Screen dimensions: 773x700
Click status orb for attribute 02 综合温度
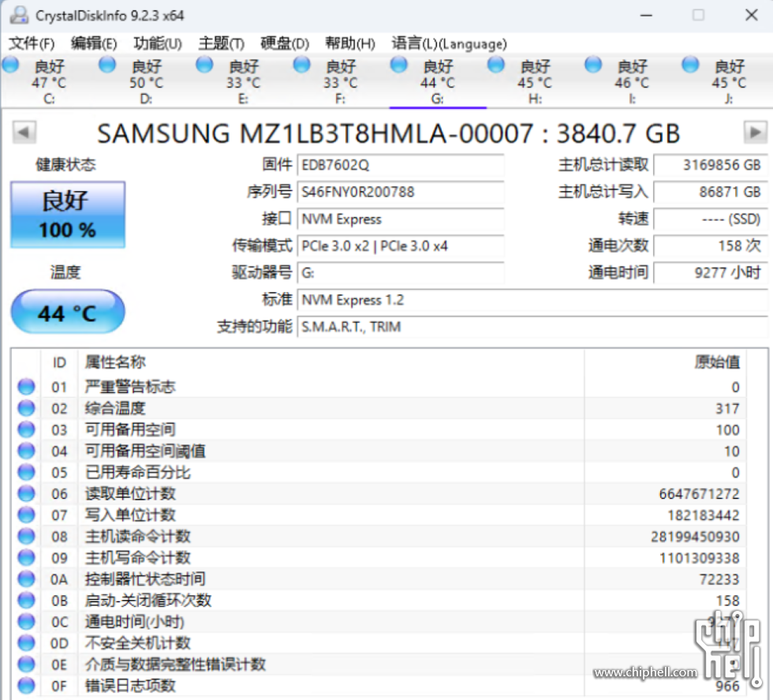pos(26,408)
